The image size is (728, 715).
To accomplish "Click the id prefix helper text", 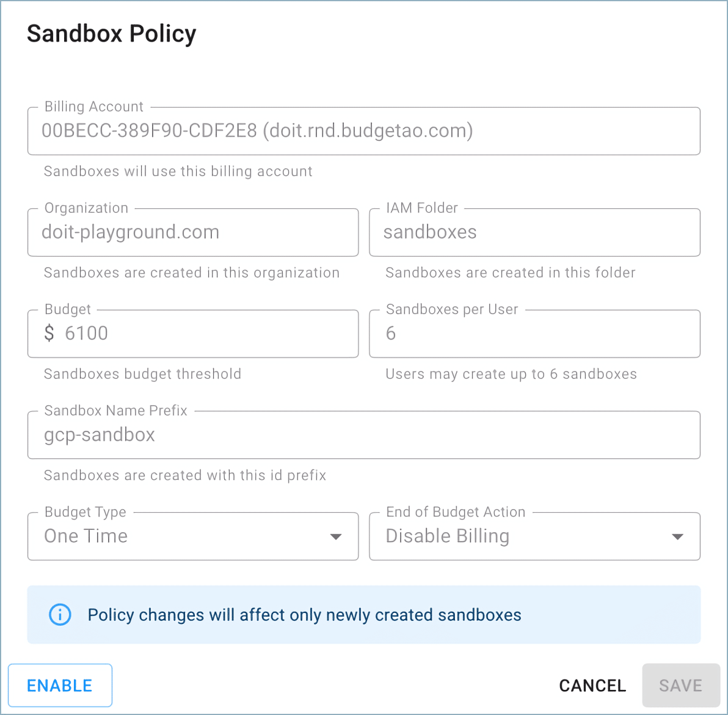I will [x=184, y=475].
